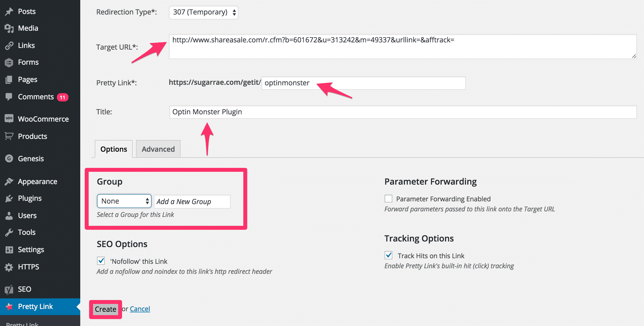
Task: Click the Pages stacked-sheets icon
Action: (x=9, y=80)
